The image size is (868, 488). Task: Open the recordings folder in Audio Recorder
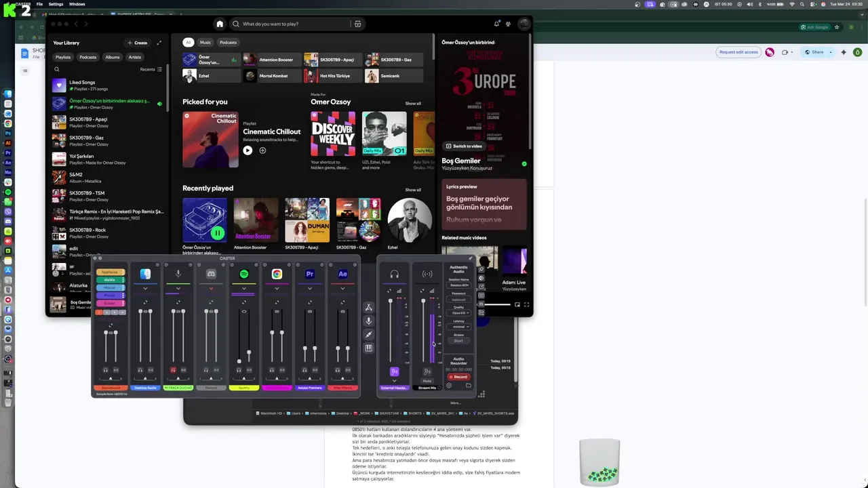point(469,386)
